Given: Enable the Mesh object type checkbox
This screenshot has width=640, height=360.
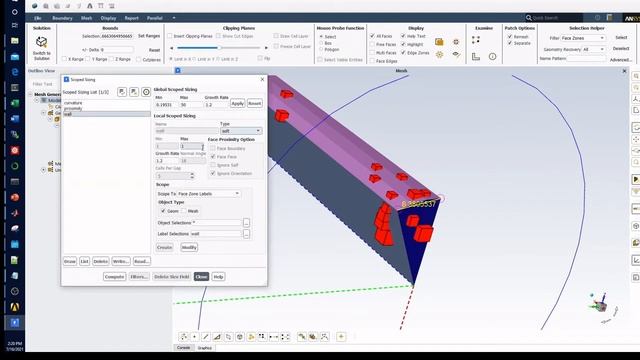Looking at the screenshot, I should 184,211.
